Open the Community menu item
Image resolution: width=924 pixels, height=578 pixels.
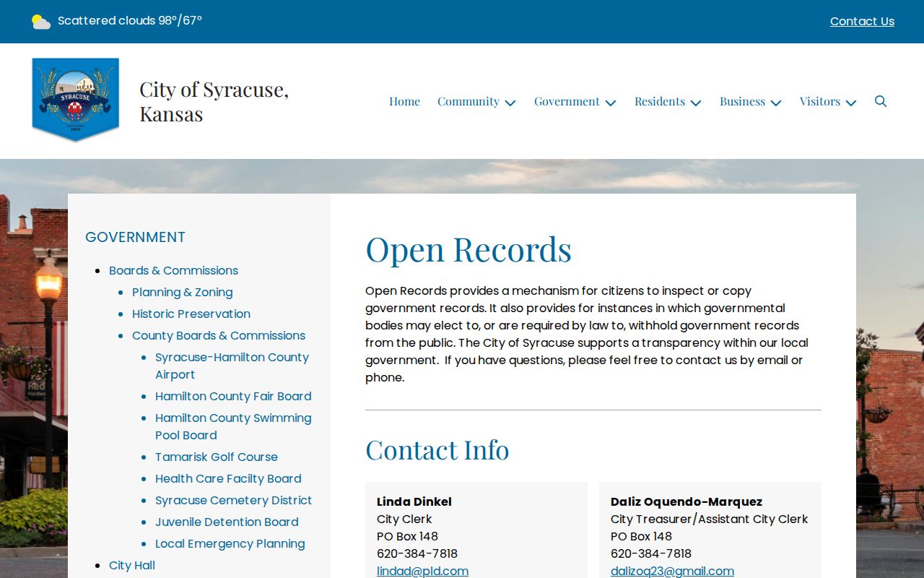[x=468, y=101]
